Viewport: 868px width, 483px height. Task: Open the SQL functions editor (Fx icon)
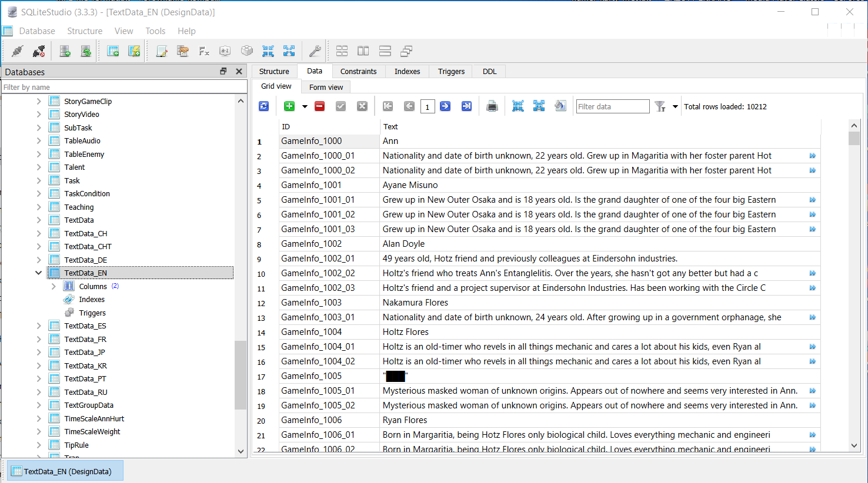(x=204, y=52)
